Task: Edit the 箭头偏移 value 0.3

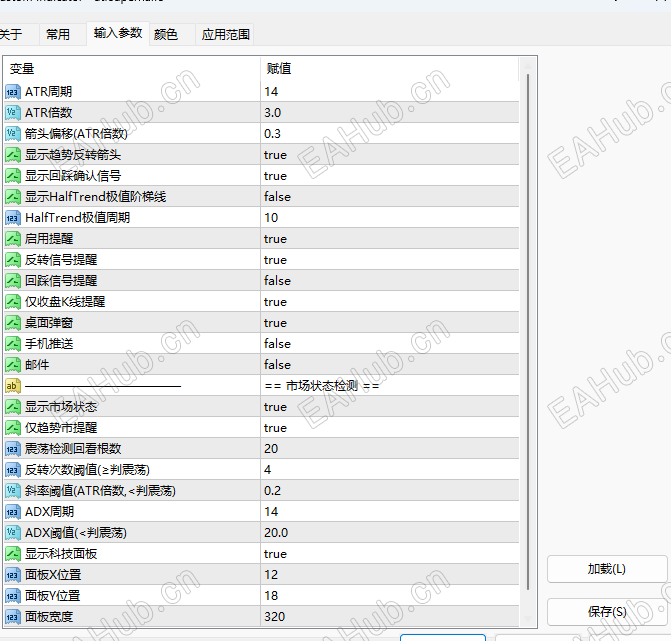Action: tap(389, 134)
